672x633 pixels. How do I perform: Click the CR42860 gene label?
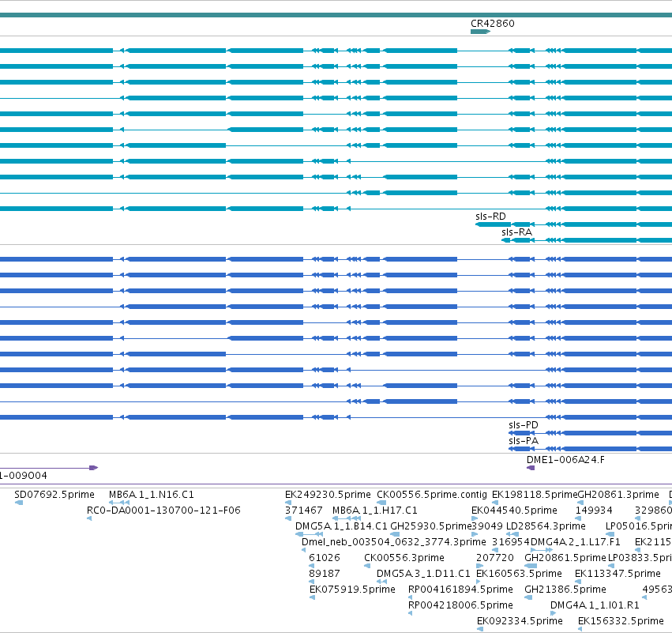point(493,24)
